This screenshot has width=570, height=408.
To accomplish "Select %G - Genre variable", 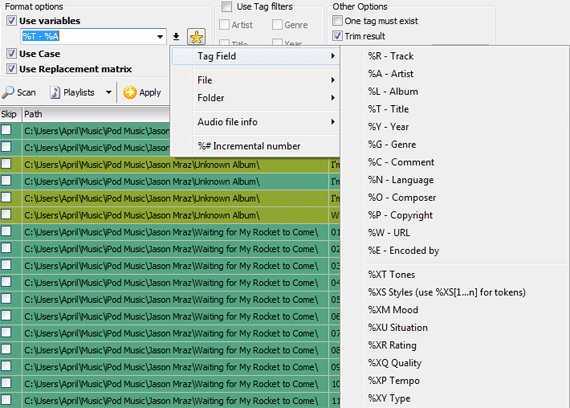I will pos(392,144).
